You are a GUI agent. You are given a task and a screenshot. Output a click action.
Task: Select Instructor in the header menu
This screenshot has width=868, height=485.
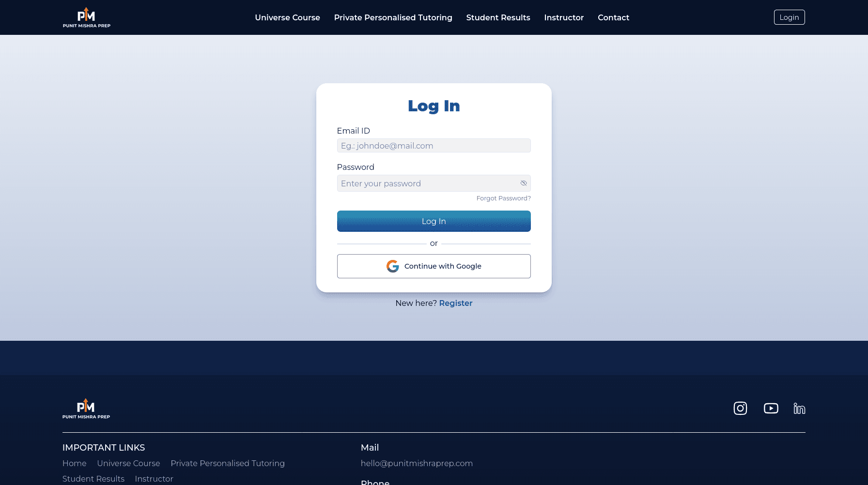tap(564, 17)
